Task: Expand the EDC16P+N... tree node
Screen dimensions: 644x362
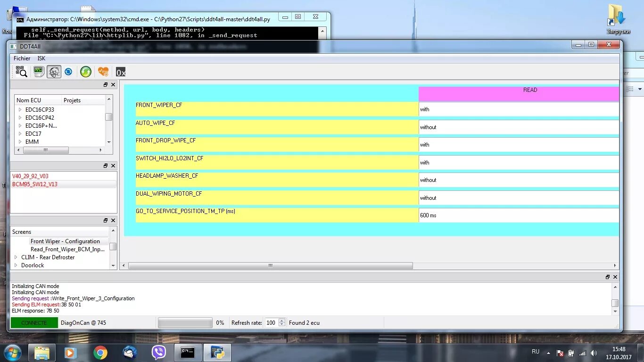Action: pyautogui.click(x=20, y=126)
